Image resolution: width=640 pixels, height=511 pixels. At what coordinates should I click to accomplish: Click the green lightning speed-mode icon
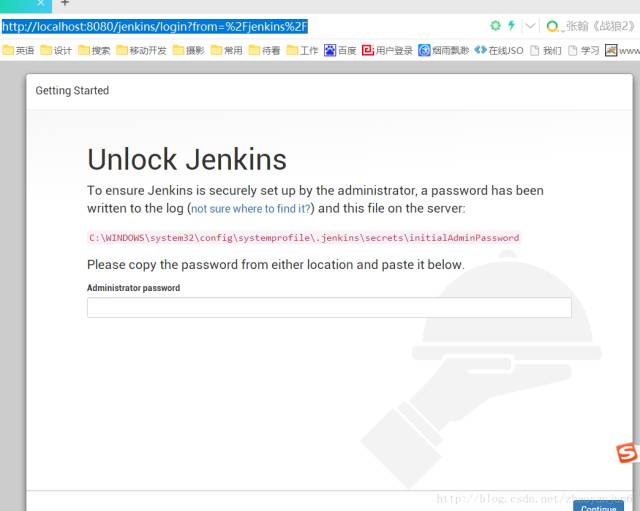click(511, 26)
